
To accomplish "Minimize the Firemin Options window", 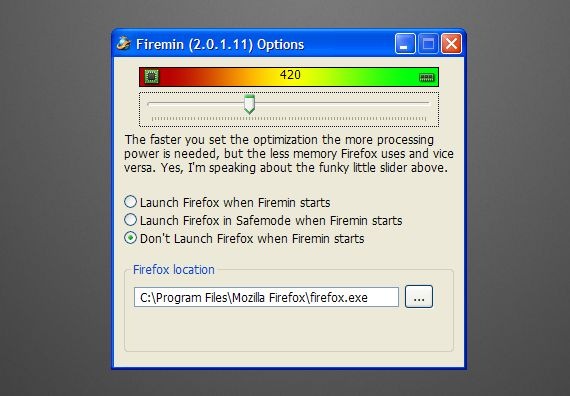I will 405,44.
